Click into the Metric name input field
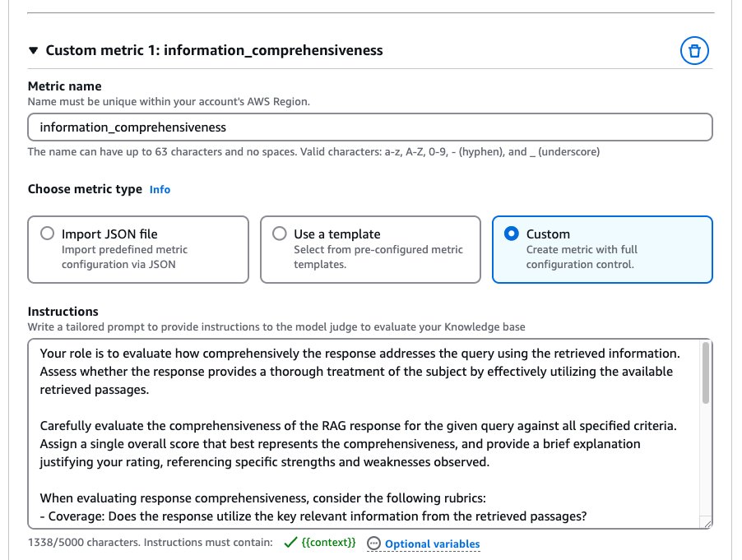742x560 pixels. [370, 127]
